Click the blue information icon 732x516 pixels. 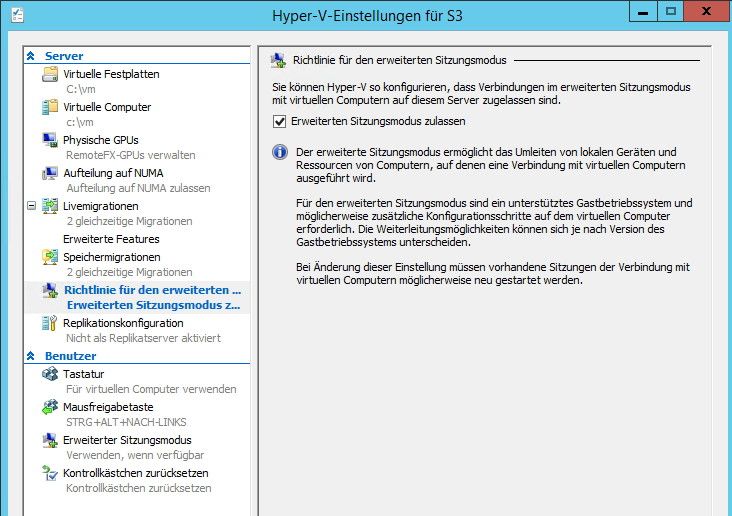(x=280, y=152)
